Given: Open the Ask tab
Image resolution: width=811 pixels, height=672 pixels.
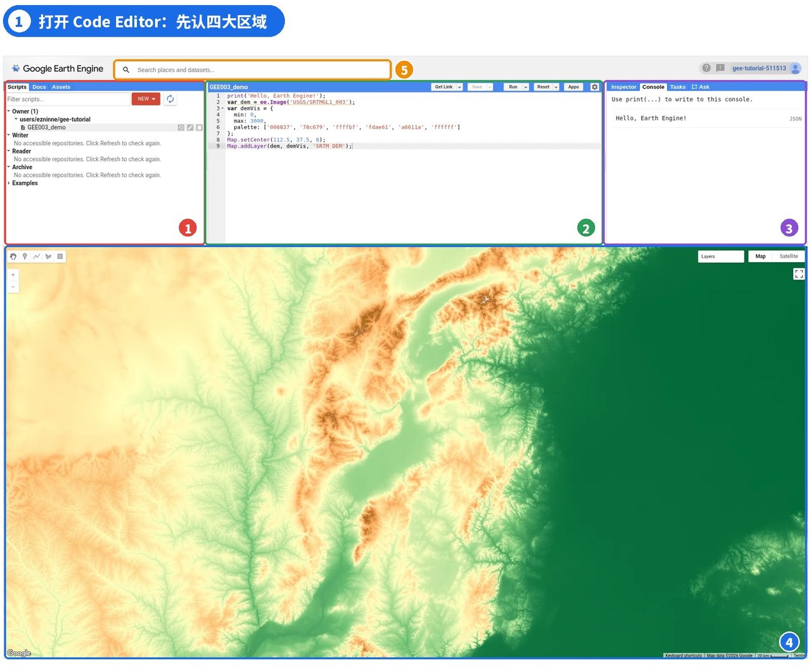Looking at the screenshot, I should [x=701, y=87].
